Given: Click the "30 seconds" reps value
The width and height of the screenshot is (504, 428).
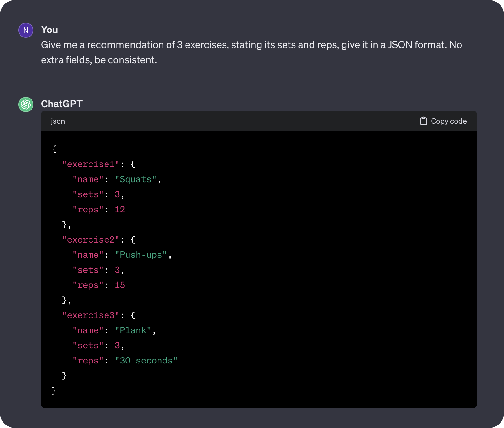Looking at the screenshot, I should tap(146, 361).
